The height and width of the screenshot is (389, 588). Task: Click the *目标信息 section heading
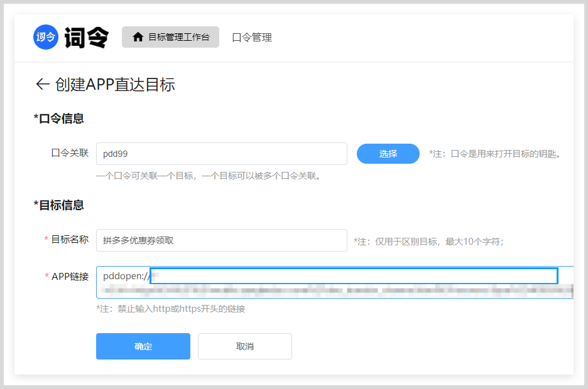[58, 205]
